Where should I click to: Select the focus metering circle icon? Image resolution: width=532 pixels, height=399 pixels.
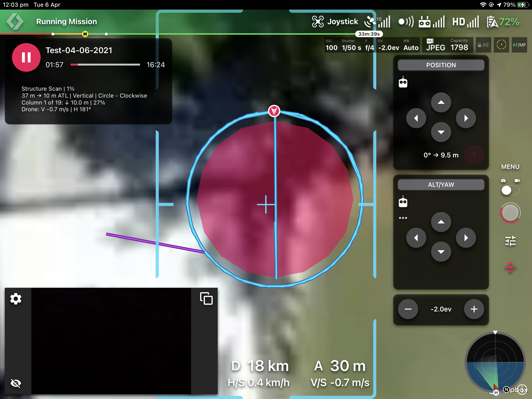pyautogui.click(x=501, y=45)
